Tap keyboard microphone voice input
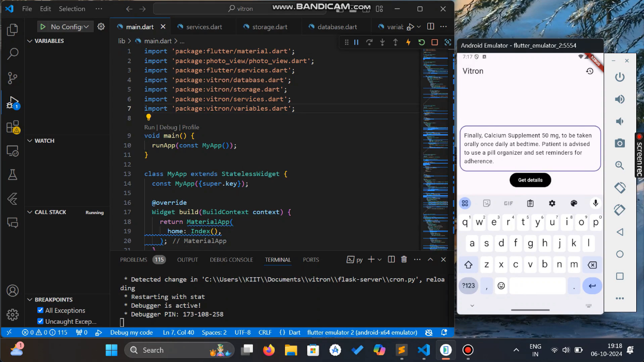The width and height of the screenshot is (644, 362). coord(595,203)
